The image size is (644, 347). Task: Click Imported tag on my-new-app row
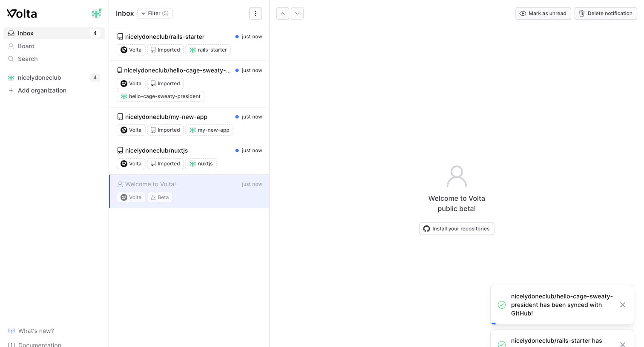pos(165,130)
